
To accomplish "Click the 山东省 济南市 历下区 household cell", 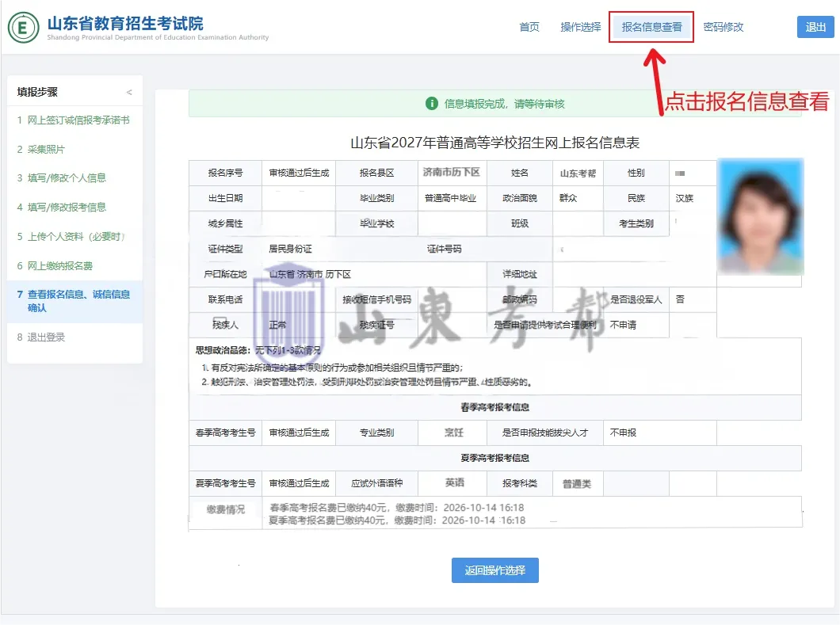I will tap(310, 274).
